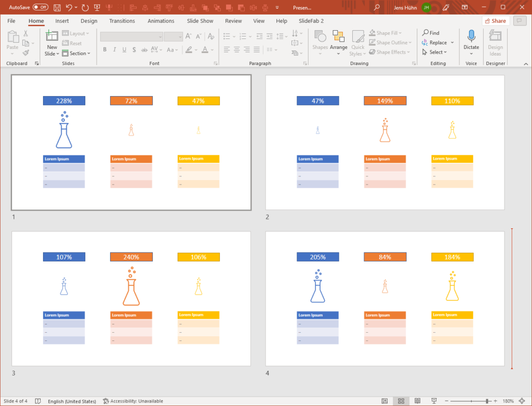Select slide 3 thumbnail
The width and height of the screenshot is (532, 406).
pyautogui.click(x=131, y=299)
